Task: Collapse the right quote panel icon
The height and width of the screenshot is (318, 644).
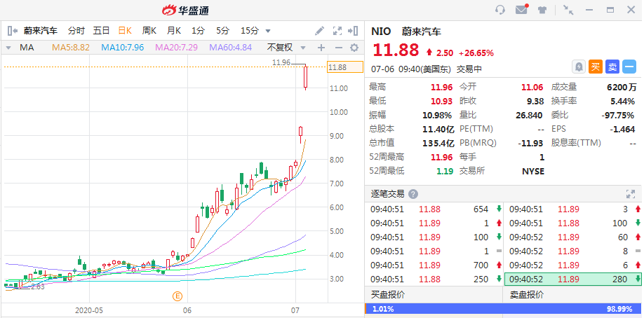Action: pos(353,31)
